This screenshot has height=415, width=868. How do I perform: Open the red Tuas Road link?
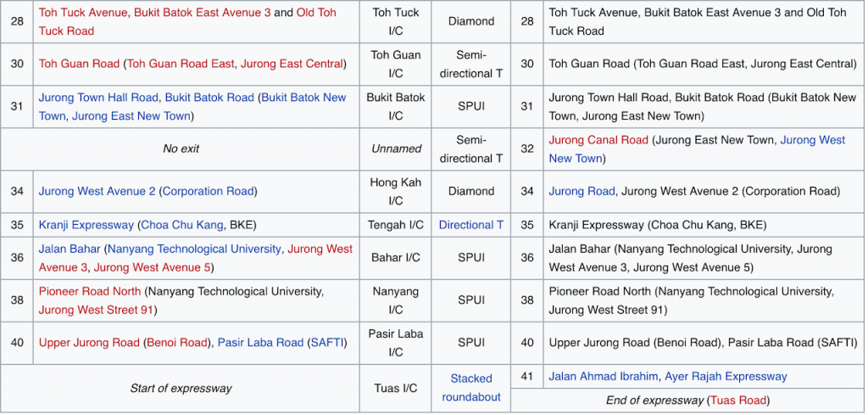point(737,400)
